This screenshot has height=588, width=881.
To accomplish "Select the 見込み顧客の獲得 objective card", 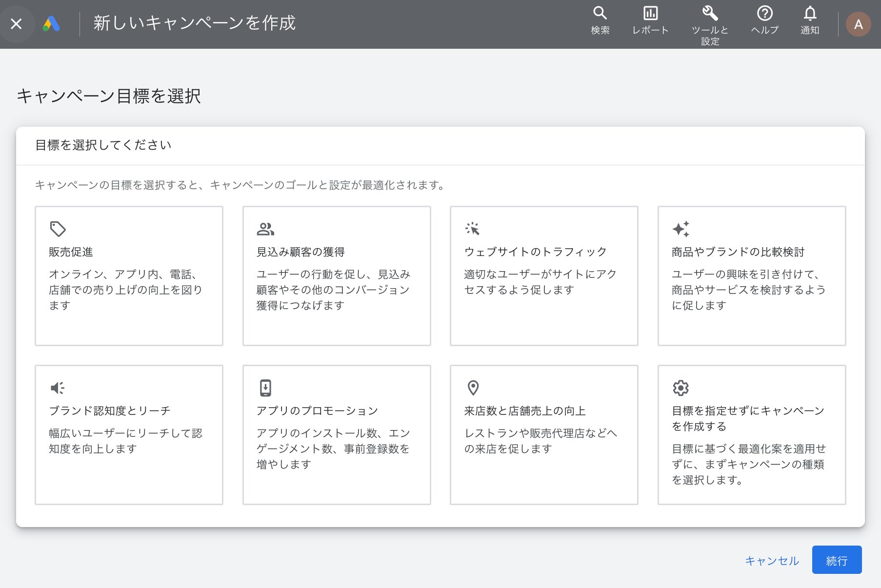I will click(337, 275).
